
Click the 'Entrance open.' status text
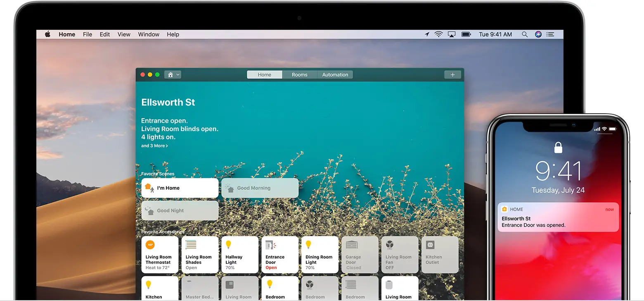[x=164, y=121]
